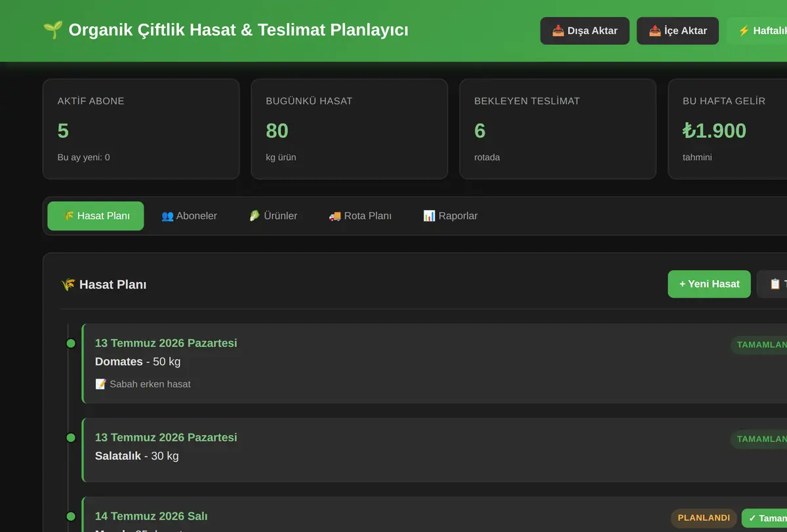Click the Bugünkü Hasat 80 value
Screen dimensions: 787x532
[277, 131]
